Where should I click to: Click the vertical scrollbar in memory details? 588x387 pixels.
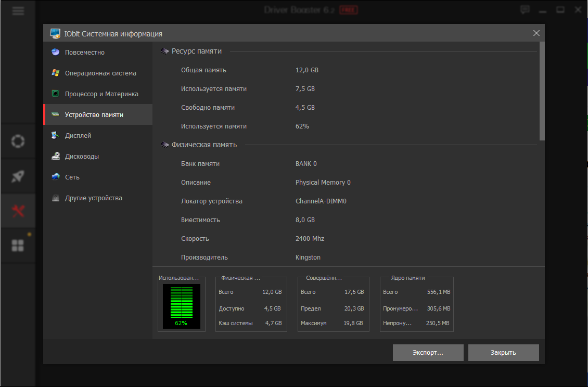[542, 91]
